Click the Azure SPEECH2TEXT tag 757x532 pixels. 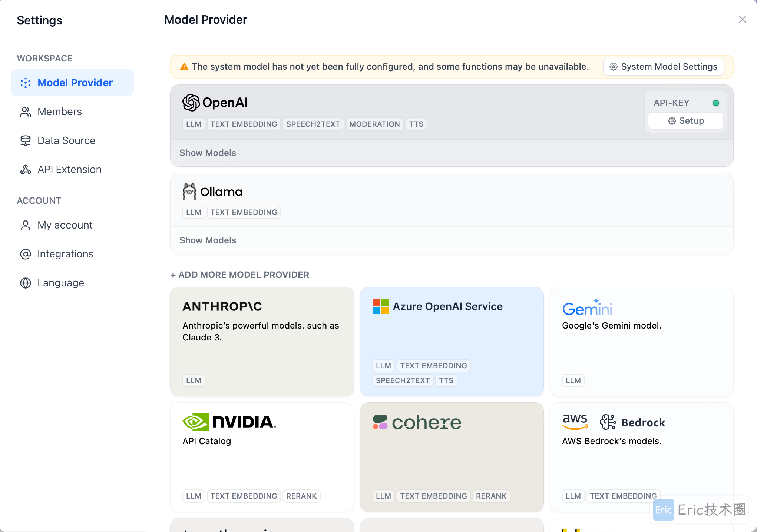(403, 380)
